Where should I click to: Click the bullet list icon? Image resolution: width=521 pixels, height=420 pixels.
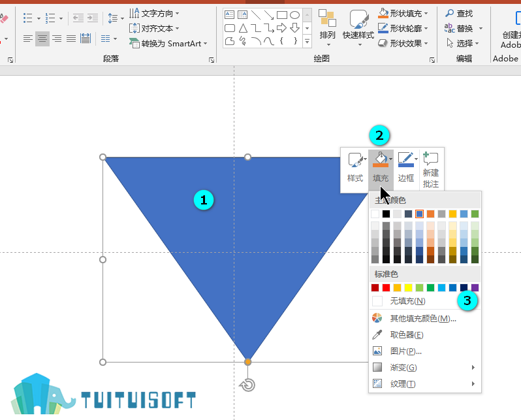click(28, 18)
